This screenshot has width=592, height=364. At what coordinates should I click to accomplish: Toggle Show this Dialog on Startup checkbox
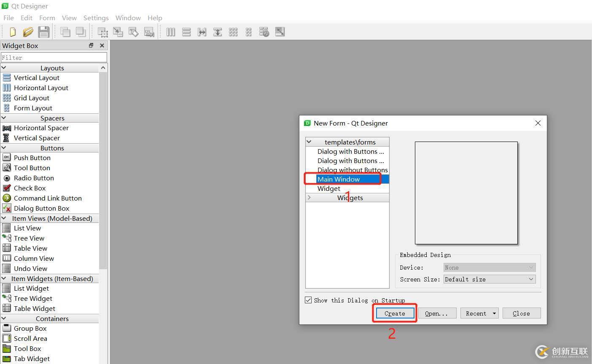[x=308, y=300]
